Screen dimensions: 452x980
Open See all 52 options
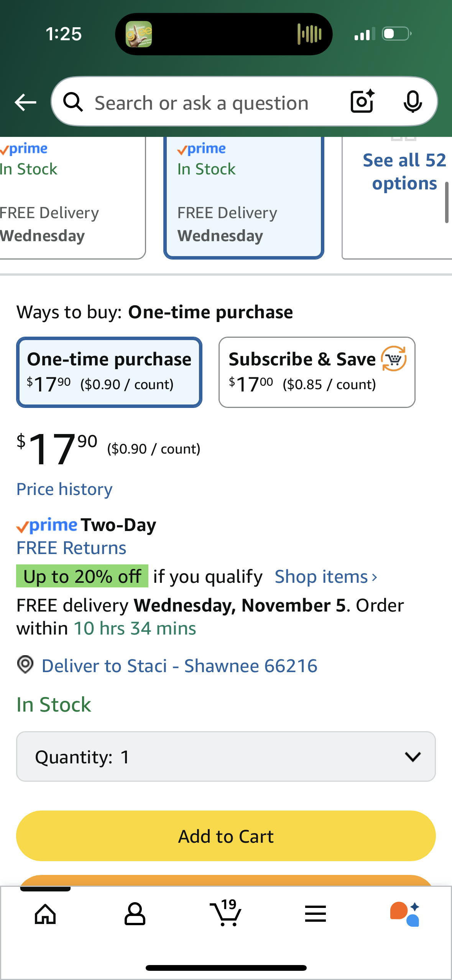click(x=404, y=172)
